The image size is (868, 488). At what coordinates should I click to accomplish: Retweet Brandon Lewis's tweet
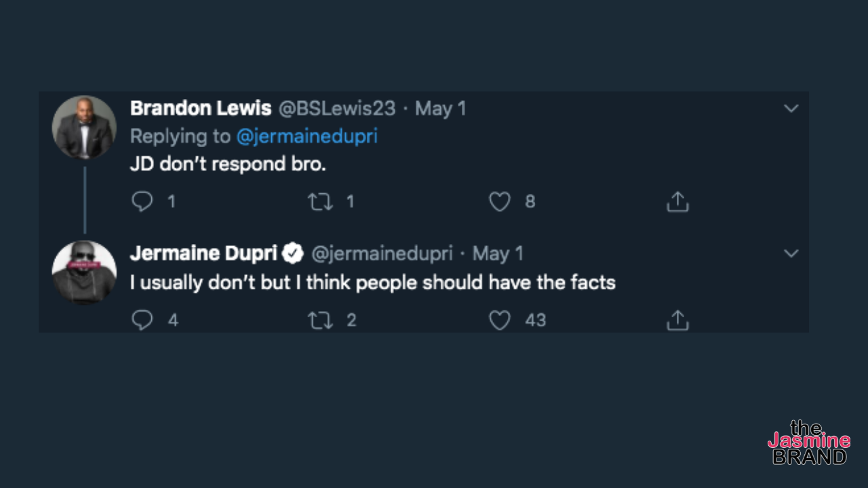click(x=320, y=201)
